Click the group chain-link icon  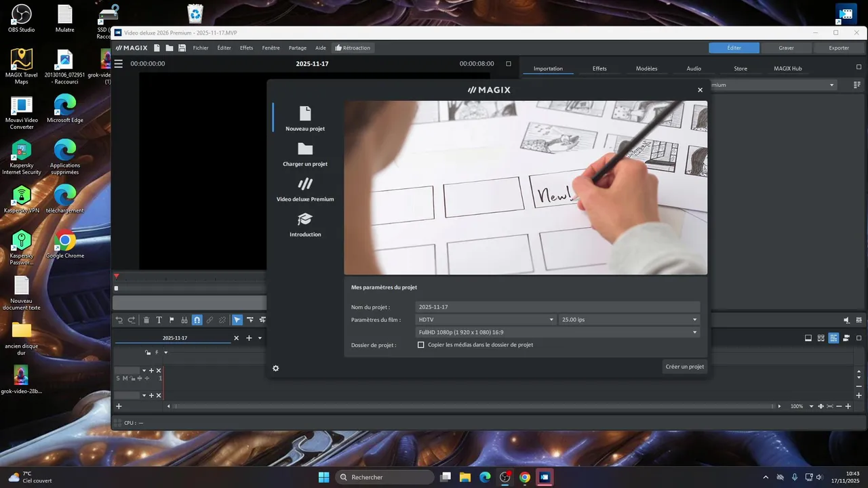(210, 320)
